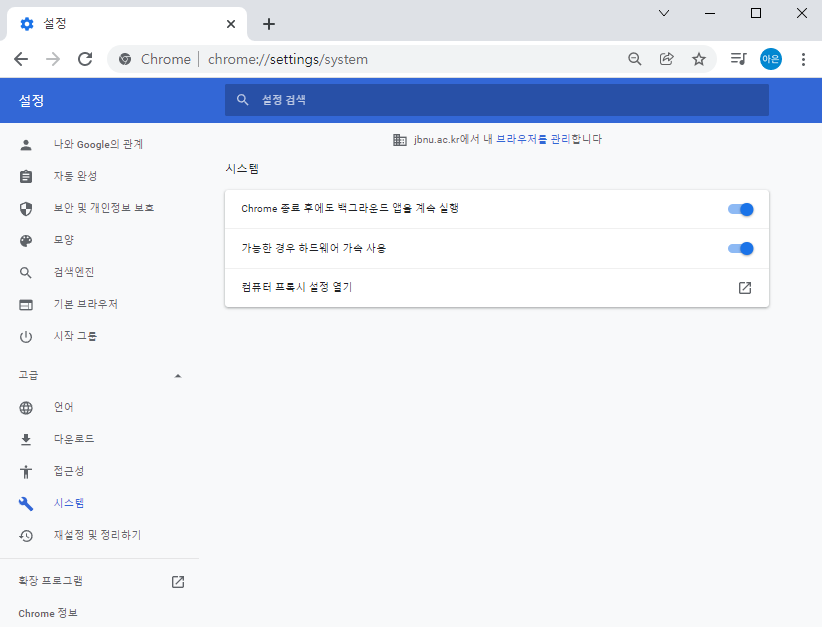The width and height of the screenshot is (822, 627).
Task: Click the extensions external link icon
Action: click(178, 581)
